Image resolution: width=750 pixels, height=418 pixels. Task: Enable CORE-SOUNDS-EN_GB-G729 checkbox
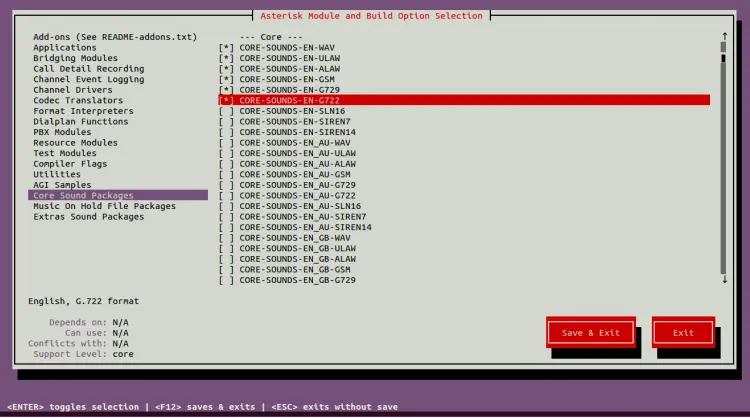point(226,280)
